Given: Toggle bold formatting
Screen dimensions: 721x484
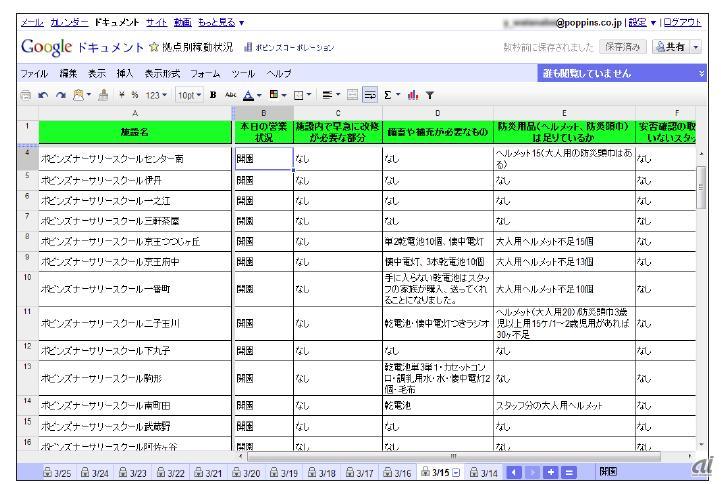Looking at the screenshot, I should (214, 96).
